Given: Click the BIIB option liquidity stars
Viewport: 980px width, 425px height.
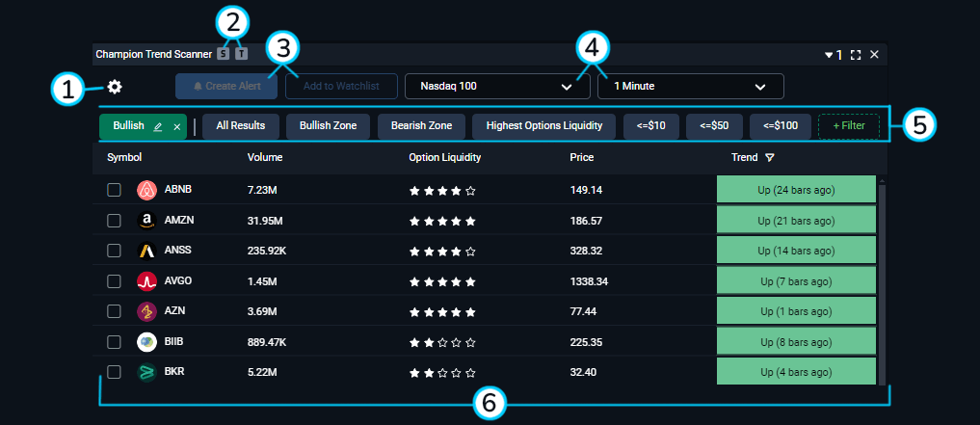Looking at the screenshot, I should [442, 342].
